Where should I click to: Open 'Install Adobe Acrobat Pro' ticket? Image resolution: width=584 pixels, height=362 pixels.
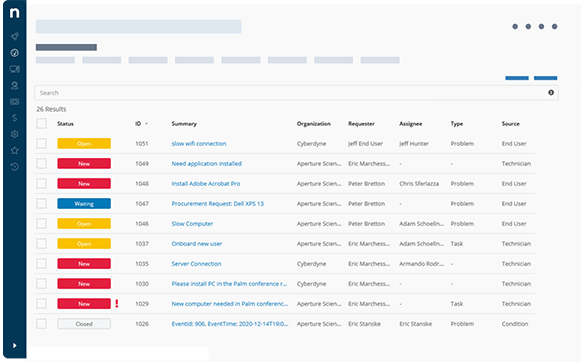(x=206, y=183)
